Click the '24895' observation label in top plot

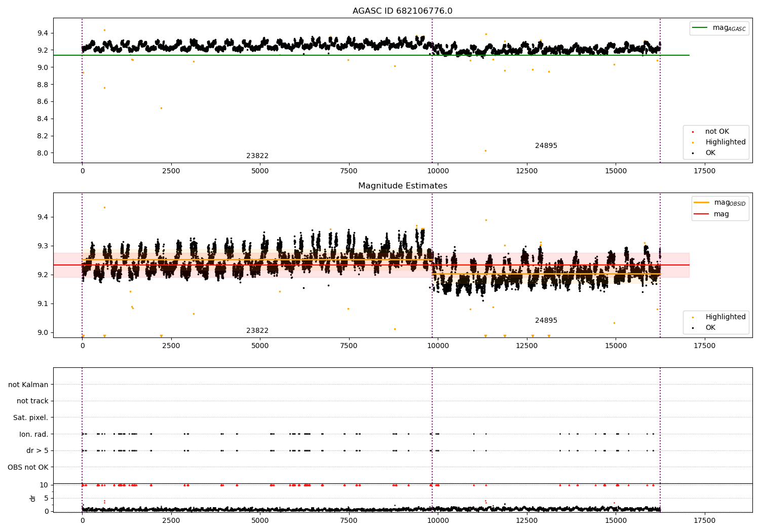click(x=546, y=146)
